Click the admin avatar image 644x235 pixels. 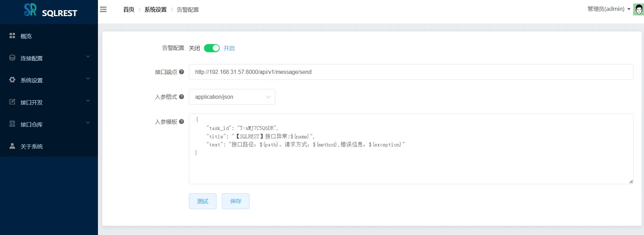638,9
